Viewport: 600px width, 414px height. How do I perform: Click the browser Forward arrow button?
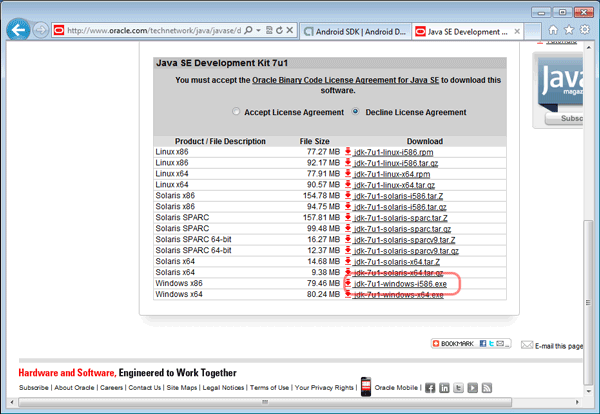41,30
